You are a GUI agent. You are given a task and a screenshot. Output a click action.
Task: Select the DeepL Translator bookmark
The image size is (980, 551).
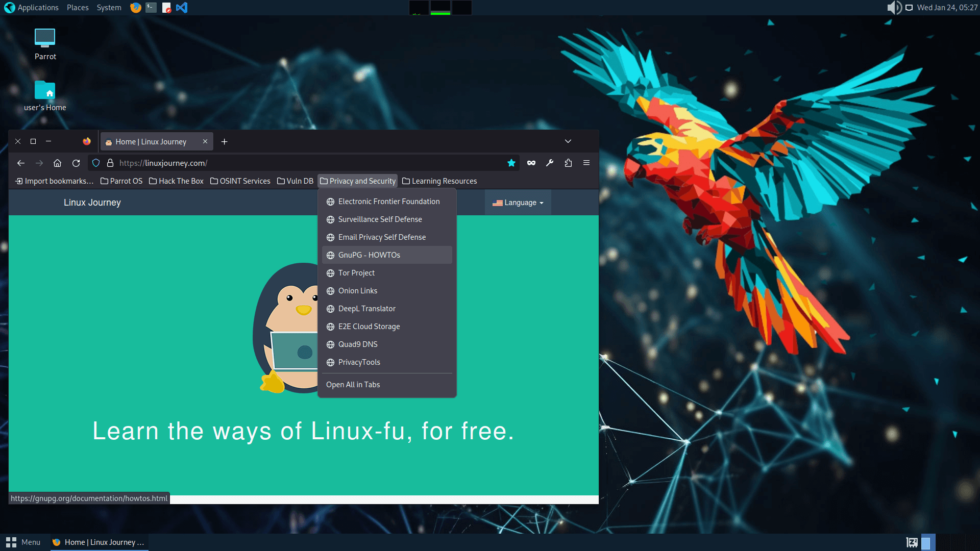coord(387,309)
